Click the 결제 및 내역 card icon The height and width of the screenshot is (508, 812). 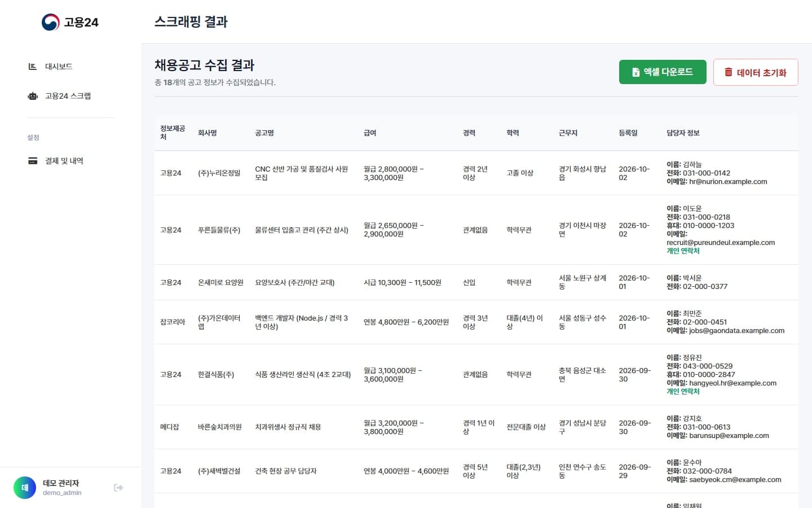pyautogui.click(x=33, y=161)
